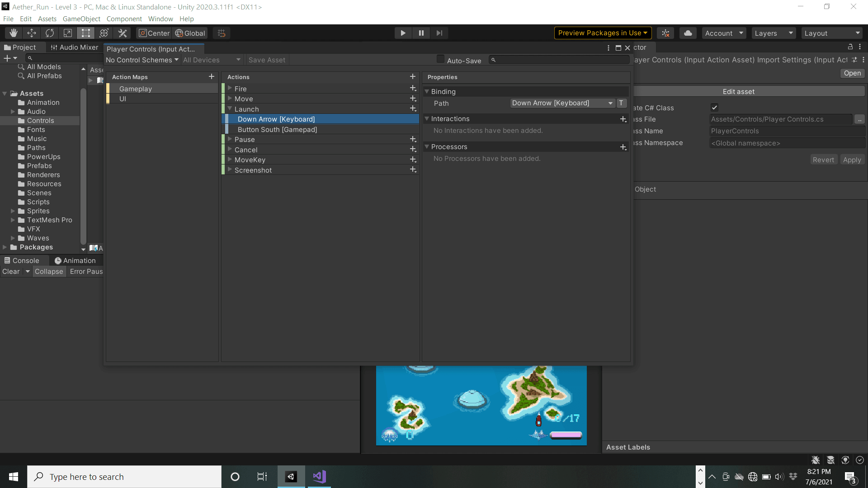Select the Rotate tool icon
The image size is (868, 488).
coord(50,33)
